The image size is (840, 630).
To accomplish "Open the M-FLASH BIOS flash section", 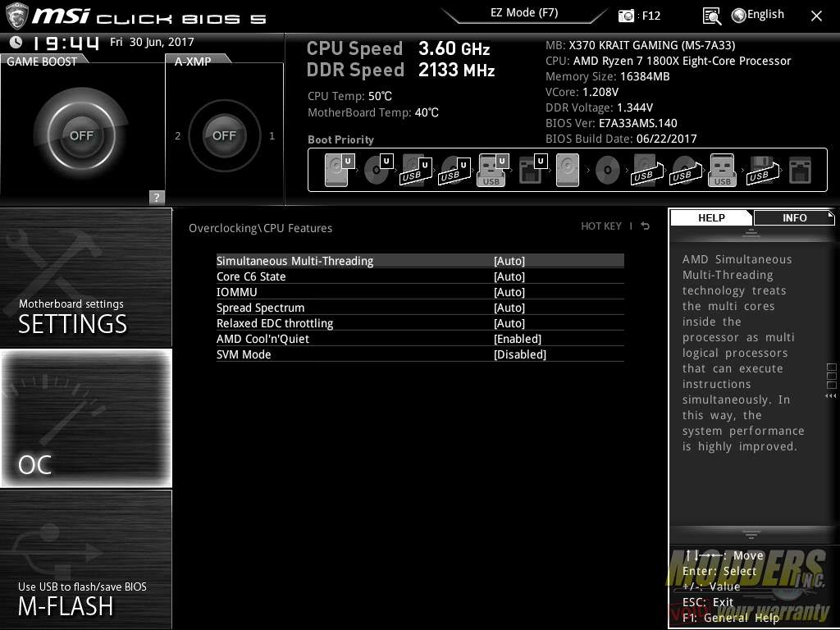I will point(85,559).
